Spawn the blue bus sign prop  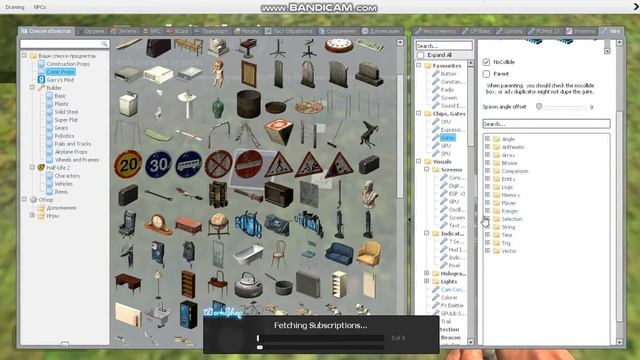[188, 164]
